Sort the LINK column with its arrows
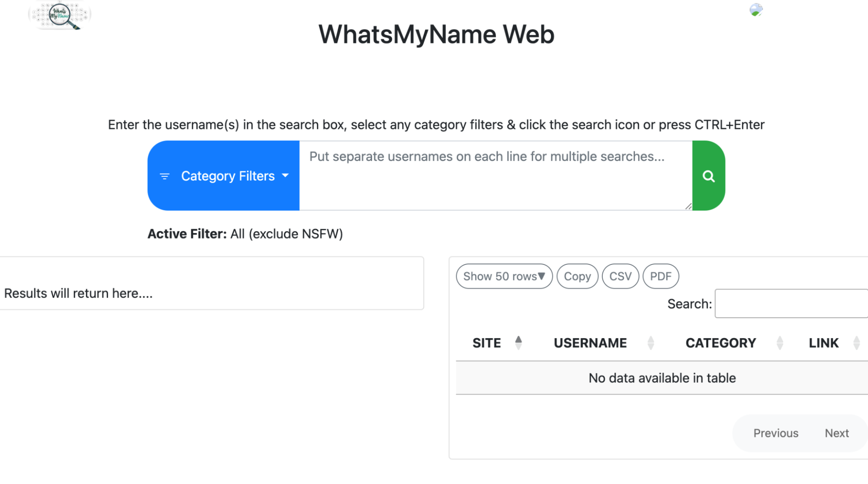 (x=856, y=342)
